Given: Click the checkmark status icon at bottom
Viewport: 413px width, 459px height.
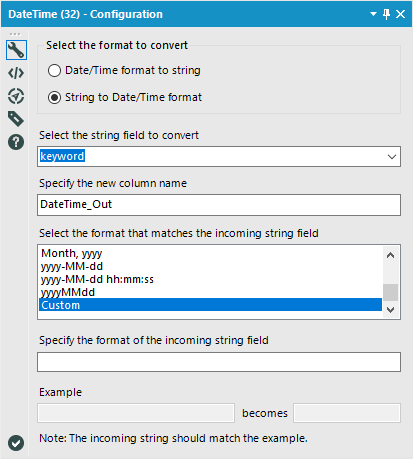Looking at the screenshot, I should (16, 443).
